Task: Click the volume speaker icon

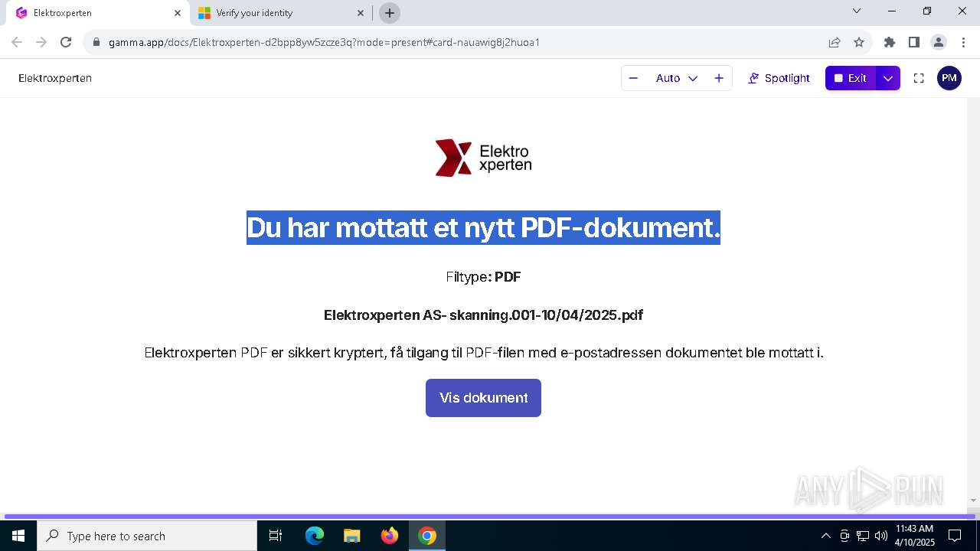Action: (x=881, y=536)
